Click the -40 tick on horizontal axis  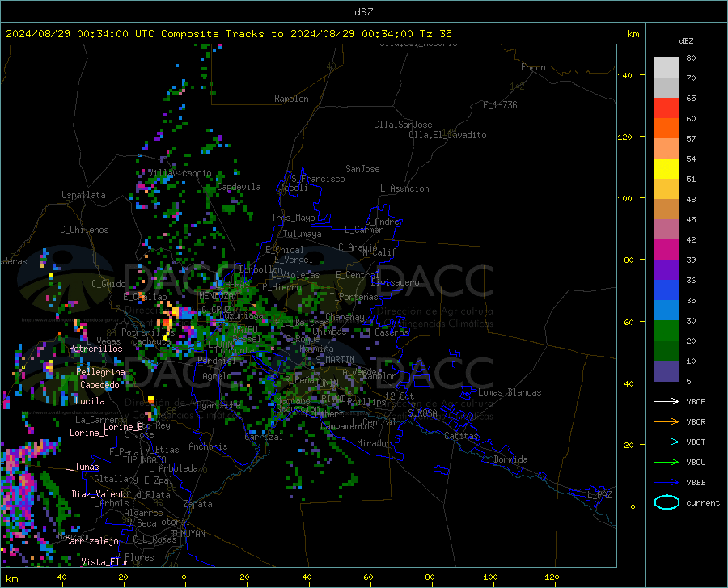point(59,577)
